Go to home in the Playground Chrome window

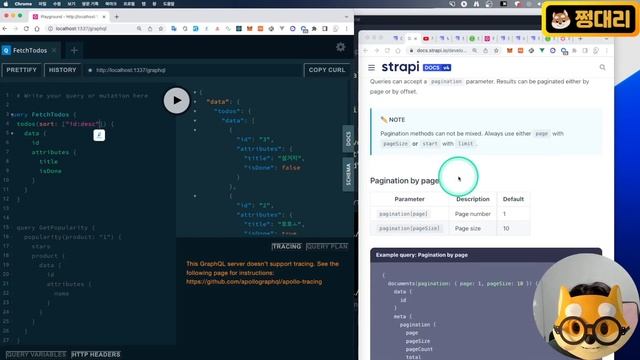click(x=37, y=29)
